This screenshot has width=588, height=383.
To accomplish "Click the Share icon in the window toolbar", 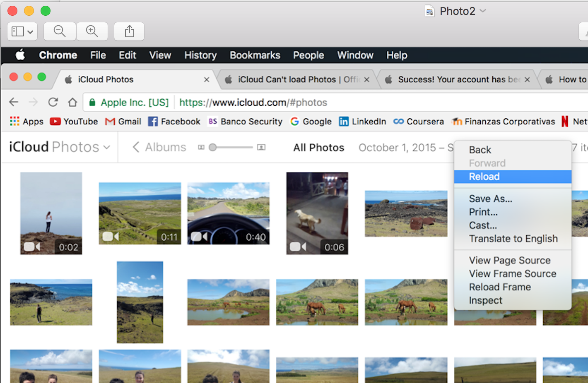I will (129, 31).
